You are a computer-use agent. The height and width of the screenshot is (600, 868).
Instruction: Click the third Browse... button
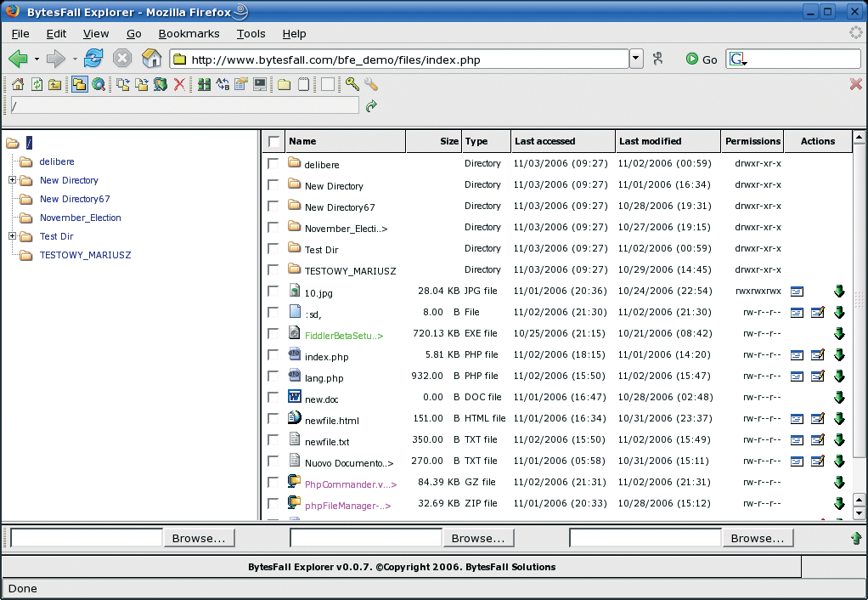point(758,538)
